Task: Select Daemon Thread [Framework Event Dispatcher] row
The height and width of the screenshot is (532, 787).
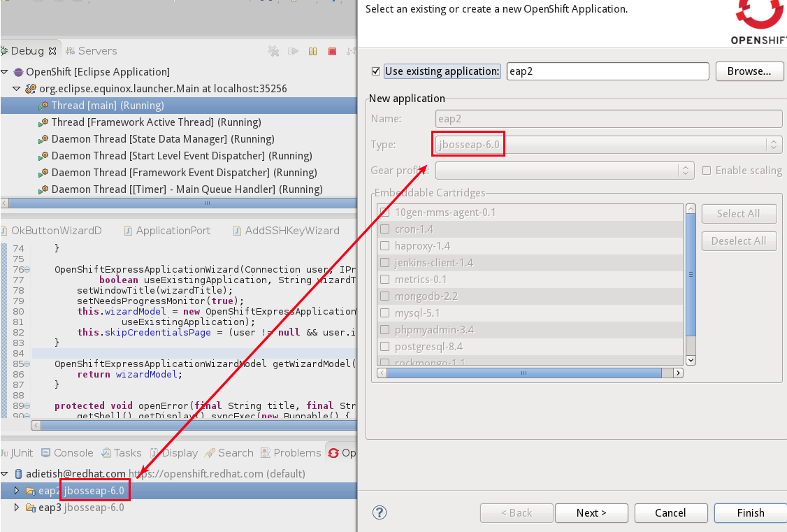Action: [x=179, y=173]
